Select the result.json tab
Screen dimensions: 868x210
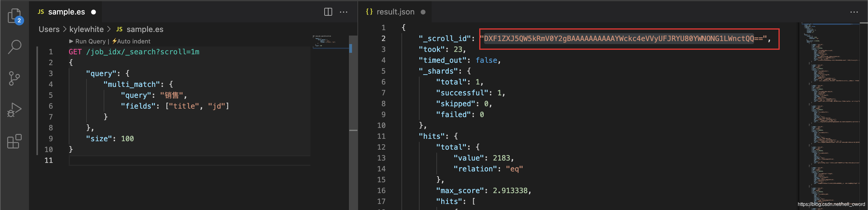click(395, 12)
